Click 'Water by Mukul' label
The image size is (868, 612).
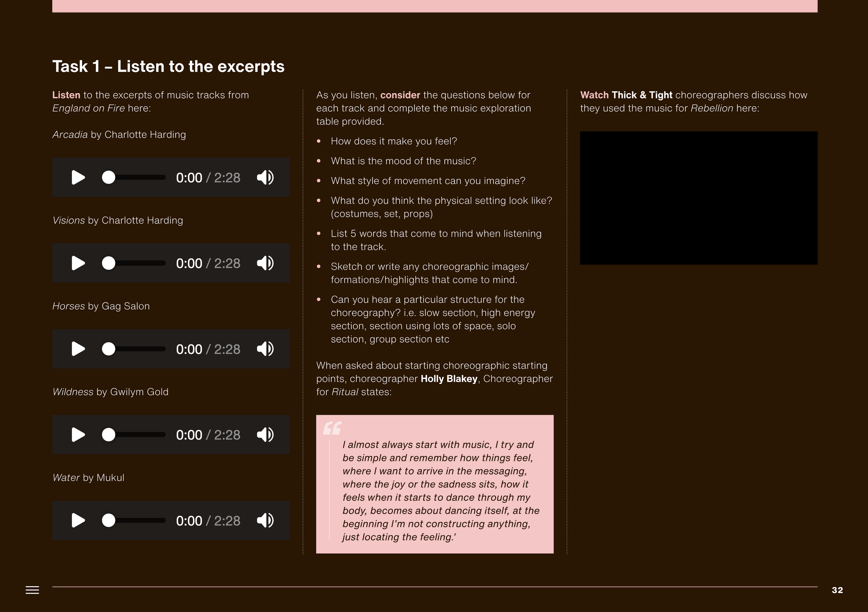pyautogui.click(x=88, y=478)
